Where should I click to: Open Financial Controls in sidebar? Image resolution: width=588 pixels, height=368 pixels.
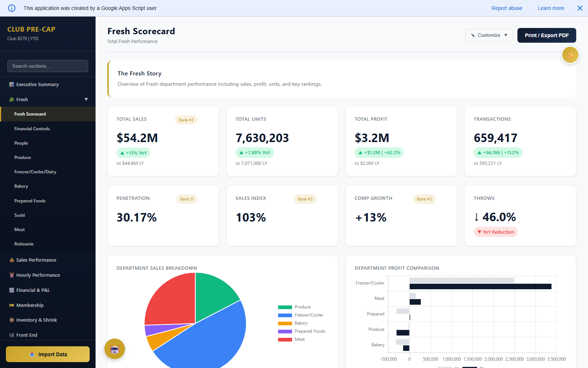(32, 129)
